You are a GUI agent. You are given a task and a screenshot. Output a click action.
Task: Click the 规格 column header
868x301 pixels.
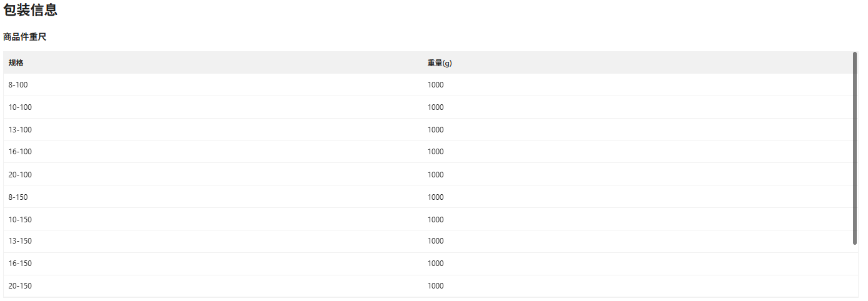[16, 63]
